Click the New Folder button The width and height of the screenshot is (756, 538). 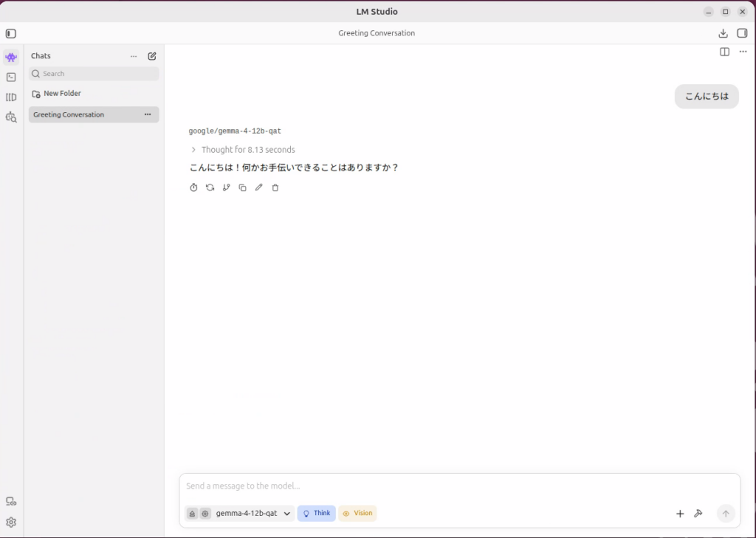pyautogui.click(x=56, y=94)
